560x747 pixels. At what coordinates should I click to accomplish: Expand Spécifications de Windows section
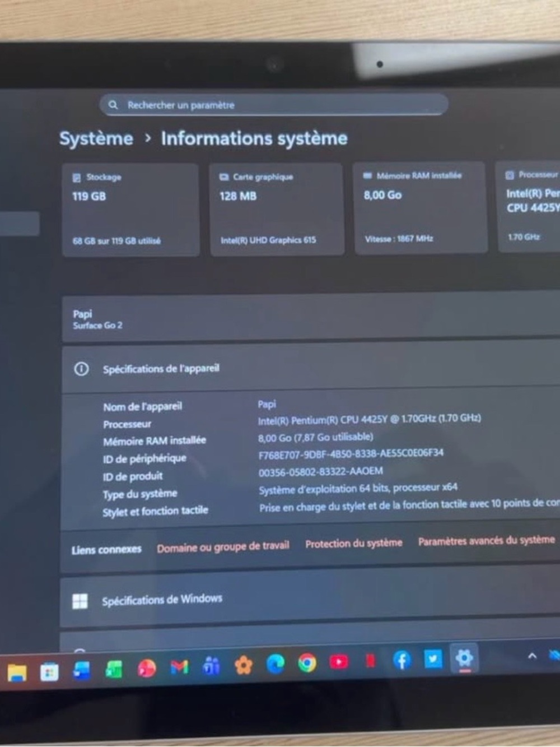tap(311, 598)
